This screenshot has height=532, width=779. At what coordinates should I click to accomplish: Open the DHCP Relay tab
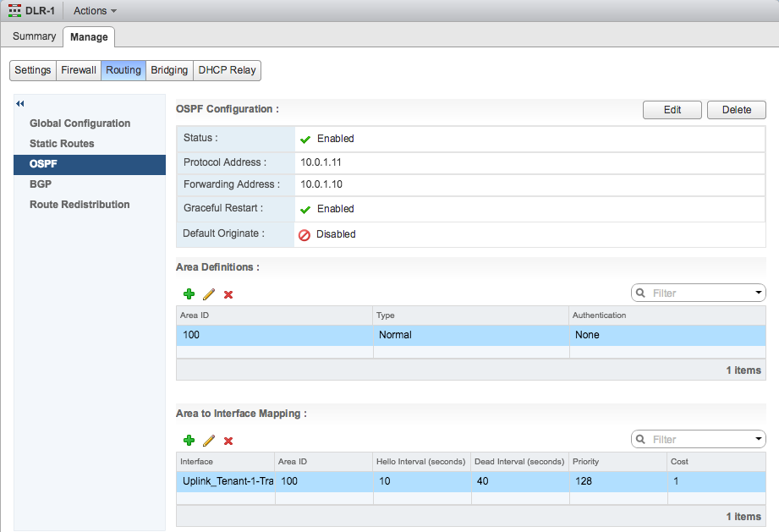pos(227,70)
